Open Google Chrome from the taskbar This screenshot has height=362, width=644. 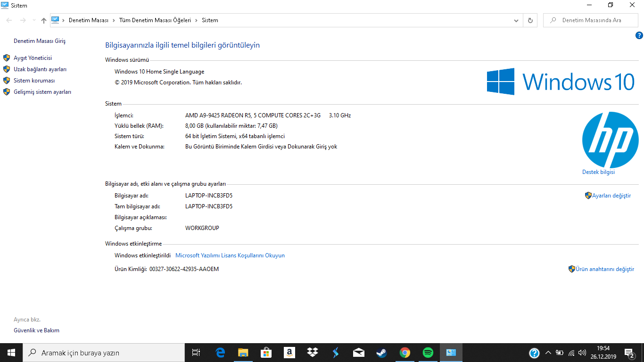click(x=405, y=353)
